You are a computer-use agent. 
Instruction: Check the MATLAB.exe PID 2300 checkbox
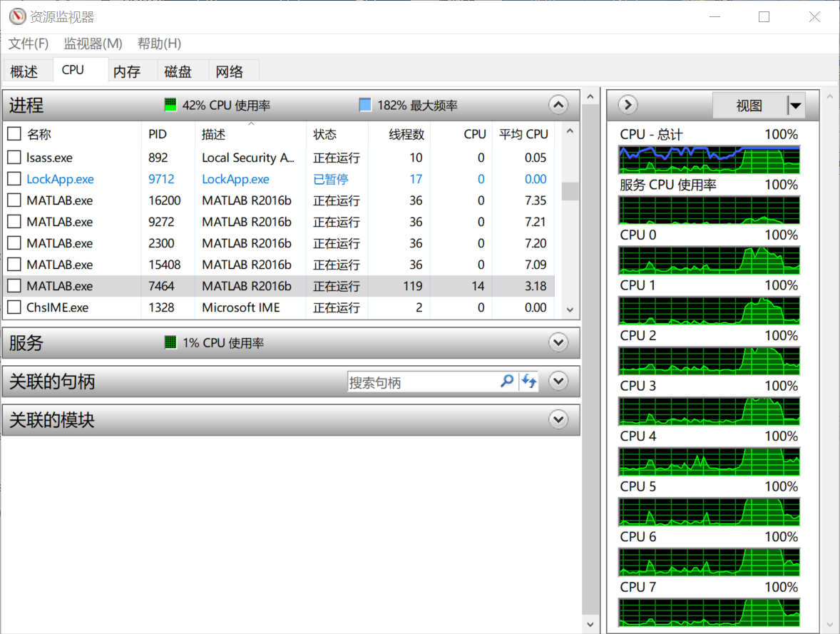[x=14, y=242]
